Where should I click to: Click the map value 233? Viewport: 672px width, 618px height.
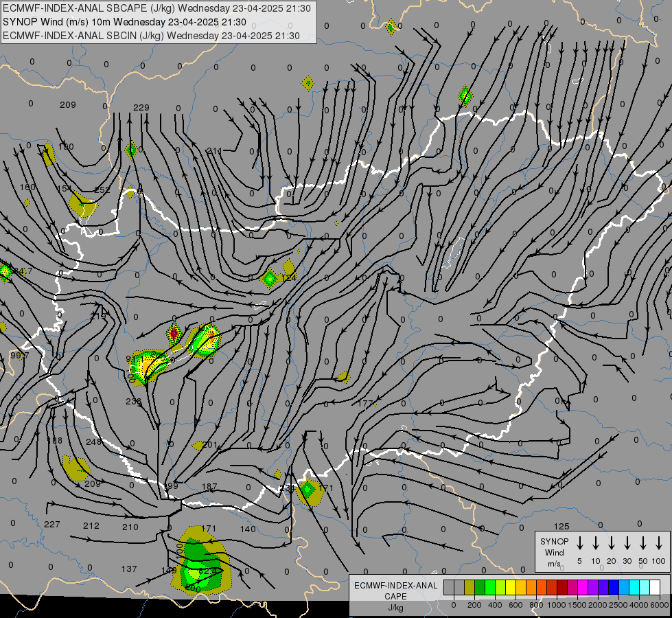[x=133, y=402]
